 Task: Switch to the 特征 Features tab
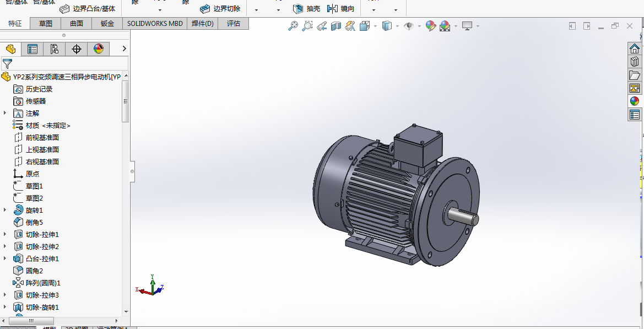(x=15, y=23)
